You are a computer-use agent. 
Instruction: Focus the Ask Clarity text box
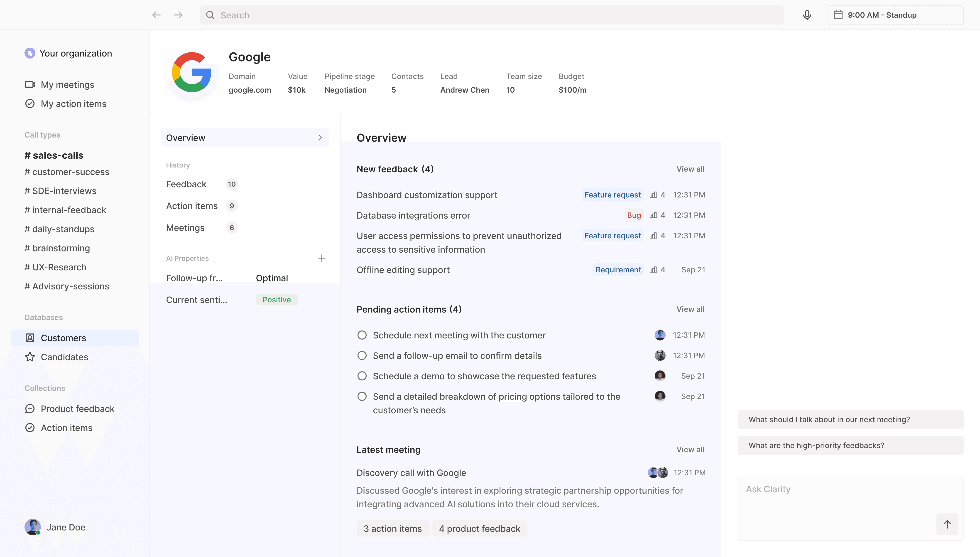(x=850, y=508)
